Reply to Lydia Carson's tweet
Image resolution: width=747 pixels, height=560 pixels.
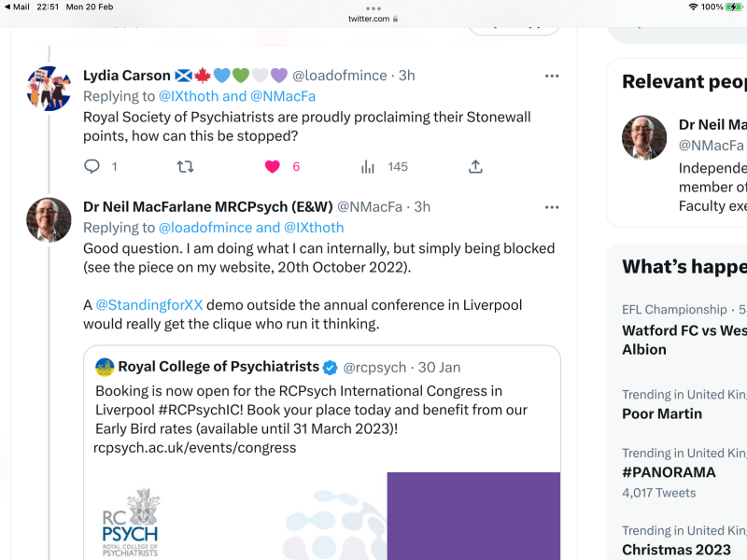(92, 166)
